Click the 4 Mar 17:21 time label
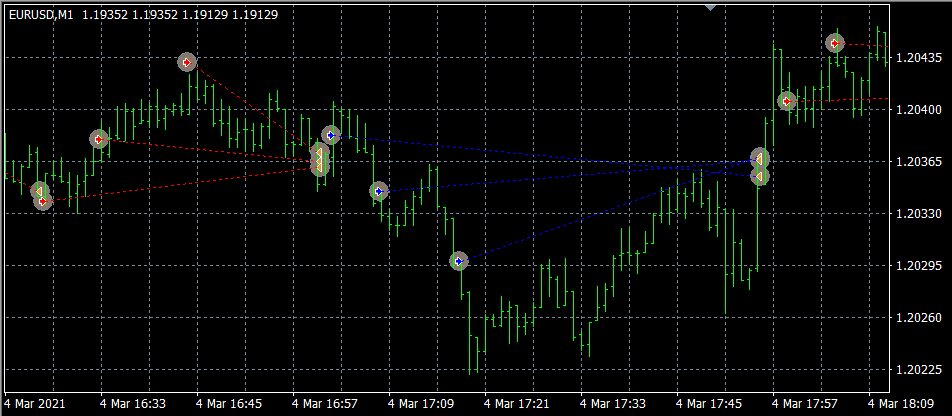 tap(517, 404)
